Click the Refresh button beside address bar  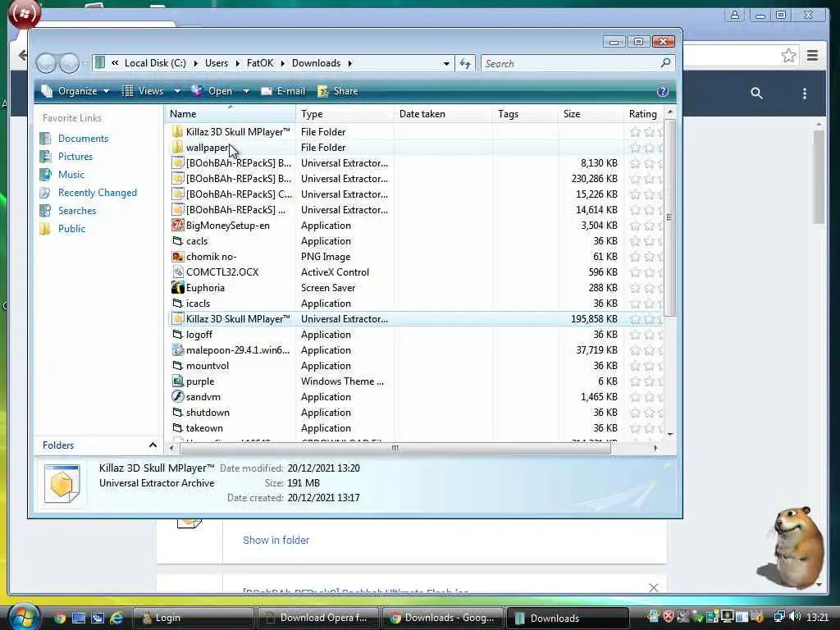pyautogui.click(x=465, y=63)
